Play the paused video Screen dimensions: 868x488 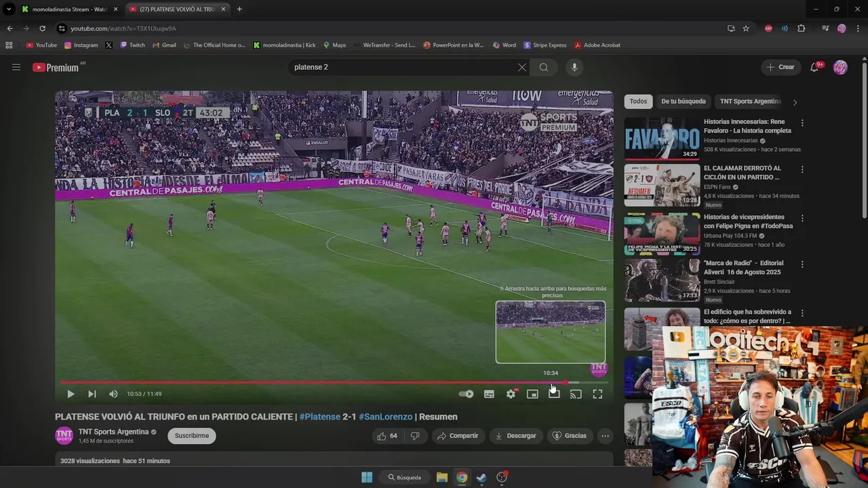(71, 394)
